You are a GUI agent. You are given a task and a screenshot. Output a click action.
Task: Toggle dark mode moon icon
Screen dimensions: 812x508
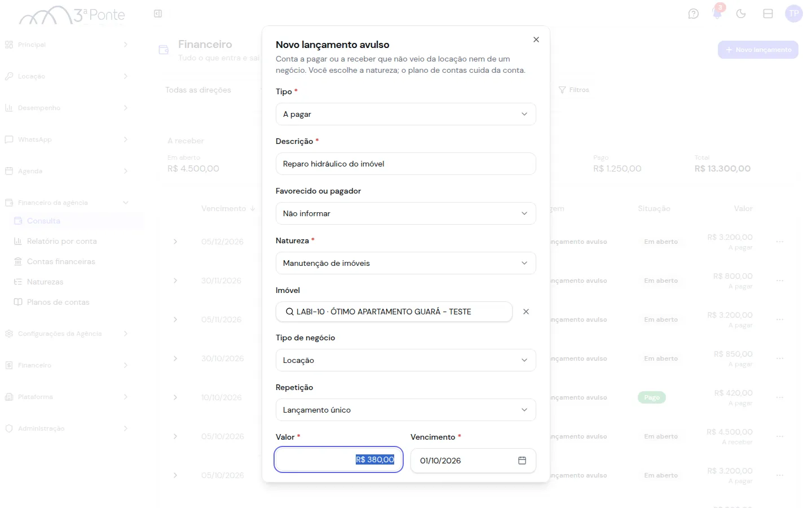click(x=741, y=14)
